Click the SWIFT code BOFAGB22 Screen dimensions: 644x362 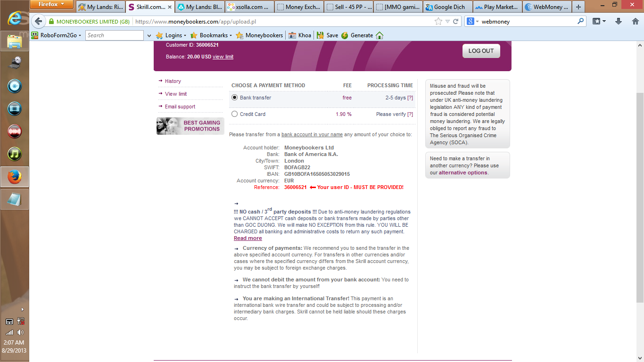tap(297, 167)
